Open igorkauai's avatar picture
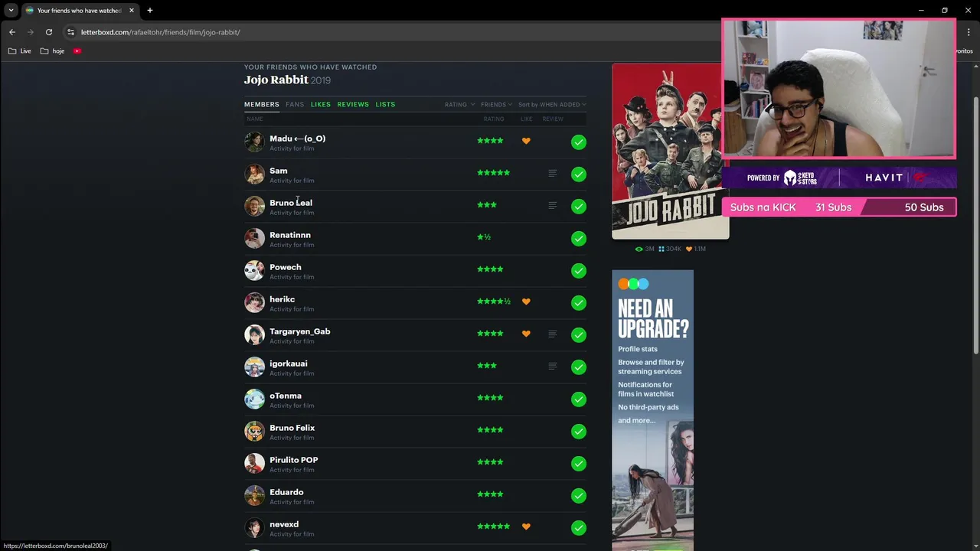 click(x=254, y=367)
